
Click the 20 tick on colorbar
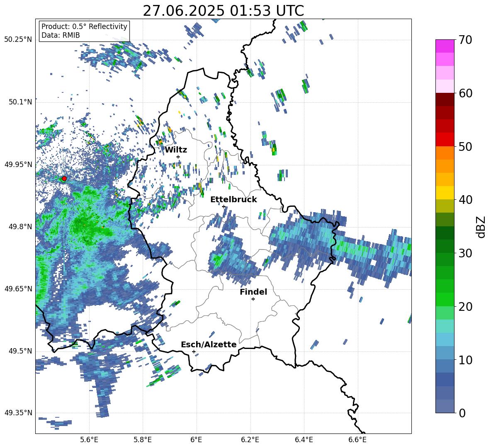pyautogui.click(x=465, y=307)
